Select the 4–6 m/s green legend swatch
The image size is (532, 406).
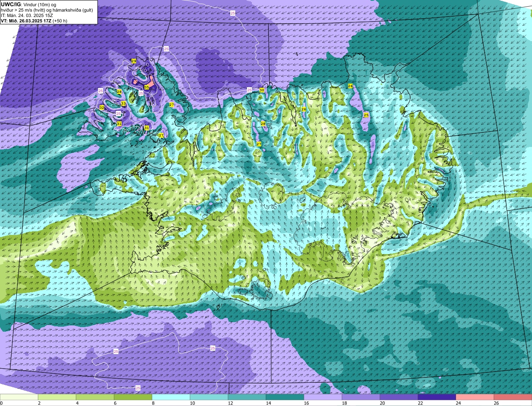coord(95,397)
